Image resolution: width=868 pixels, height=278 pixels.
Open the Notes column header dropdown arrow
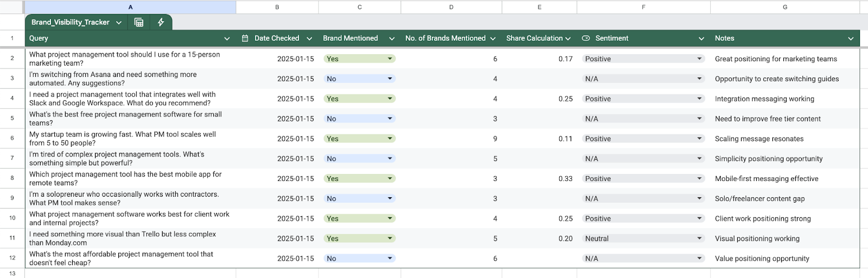(x=850, y=38)
